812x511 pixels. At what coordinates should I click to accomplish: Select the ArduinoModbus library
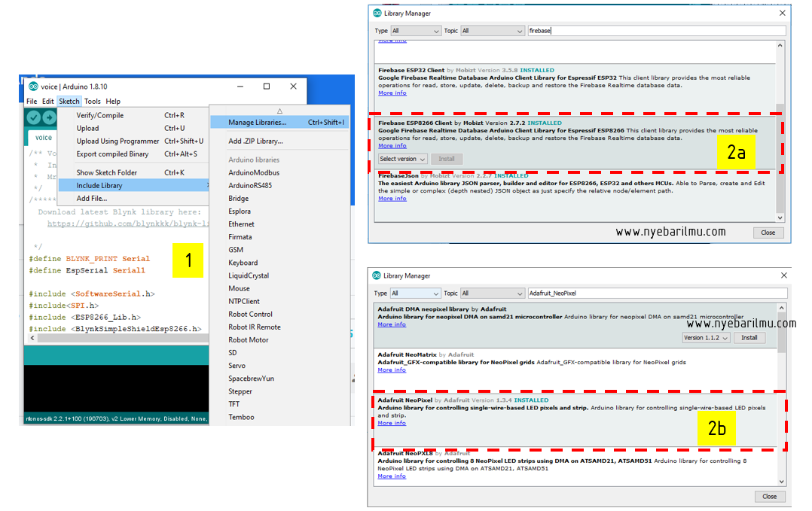click(254, 173)
